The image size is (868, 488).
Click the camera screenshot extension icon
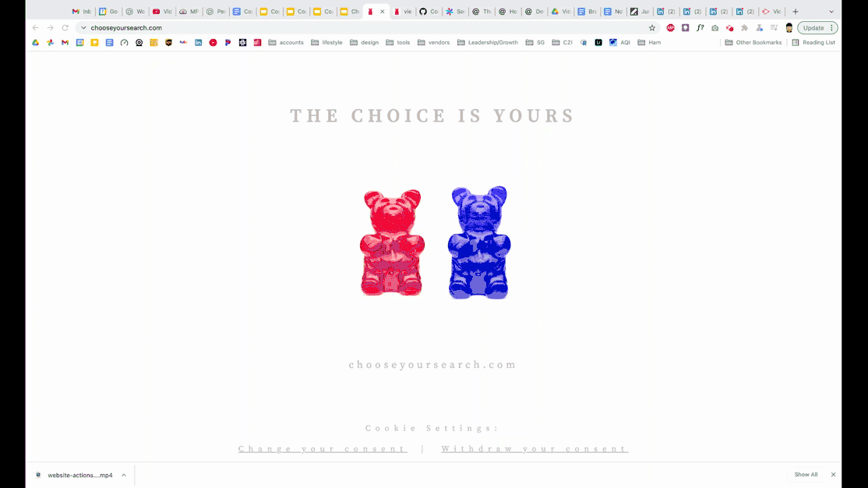coord(715,28)
